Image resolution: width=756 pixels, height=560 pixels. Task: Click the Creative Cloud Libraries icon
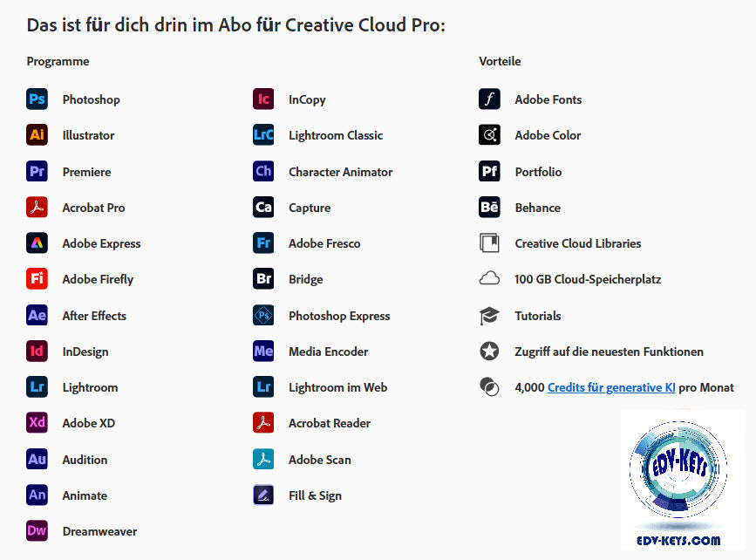(x=489, y=243)
